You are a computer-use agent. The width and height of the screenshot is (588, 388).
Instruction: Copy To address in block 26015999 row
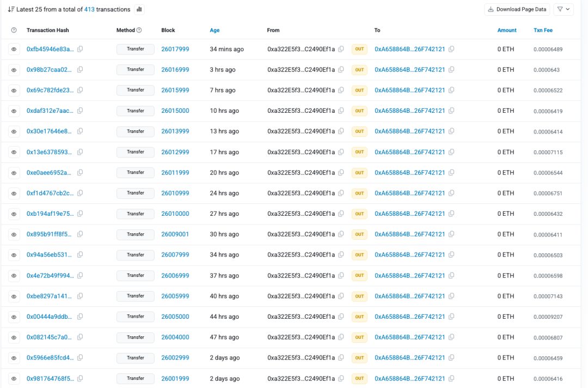451,90
